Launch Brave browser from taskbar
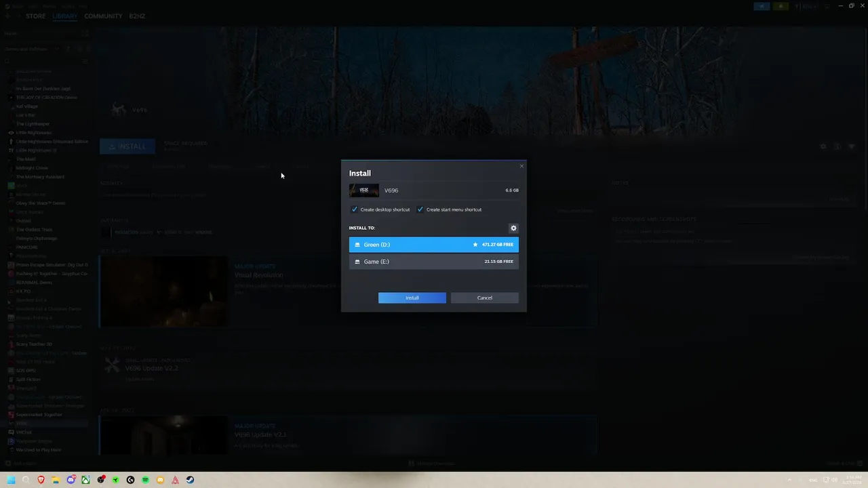The height and width of the screenshot is (488, 868). 41,480
